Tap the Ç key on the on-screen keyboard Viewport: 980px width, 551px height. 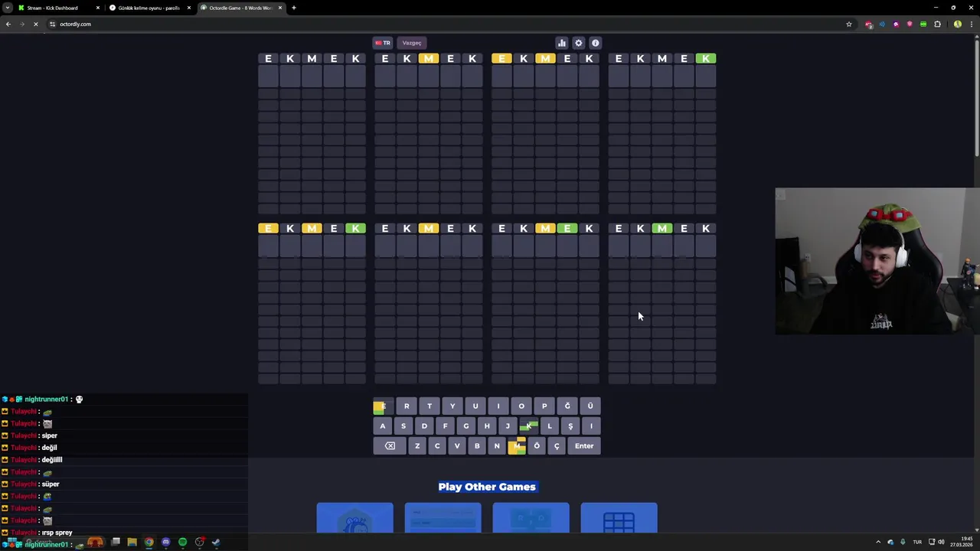pyautogui.click(x=557, y=446)
